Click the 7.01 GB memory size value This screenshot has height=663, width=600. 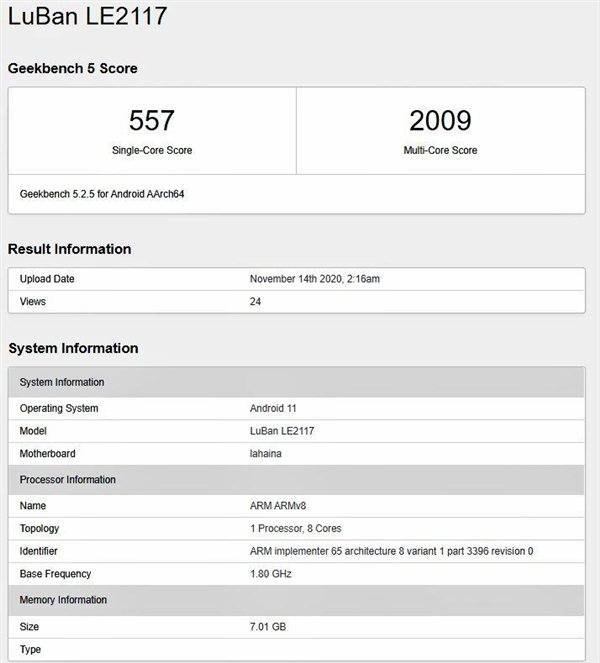coord(266,626)
